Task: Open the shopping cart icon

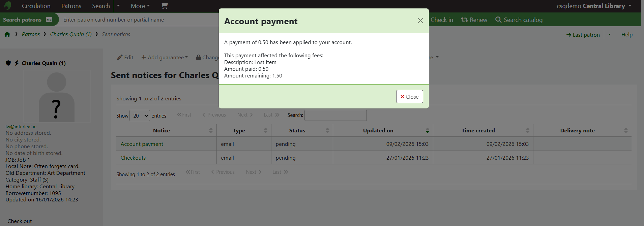Action: [x=164, y=6]
